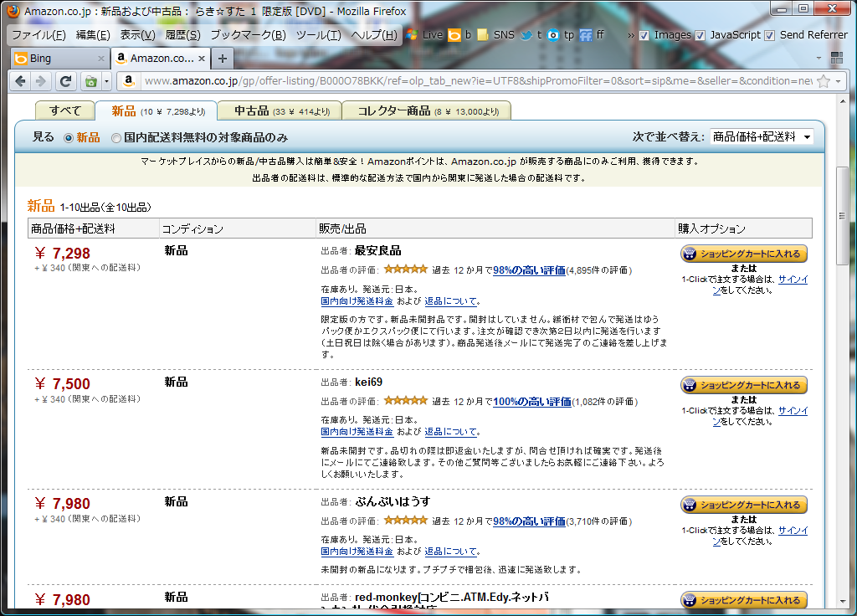
Task: Reload the page with the refresh icon
Action: (x=65, y=81)
